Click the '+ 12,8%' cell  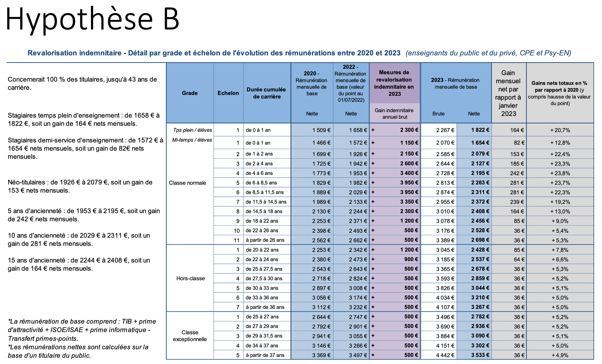pyautogui.click(x=560, y=143)
